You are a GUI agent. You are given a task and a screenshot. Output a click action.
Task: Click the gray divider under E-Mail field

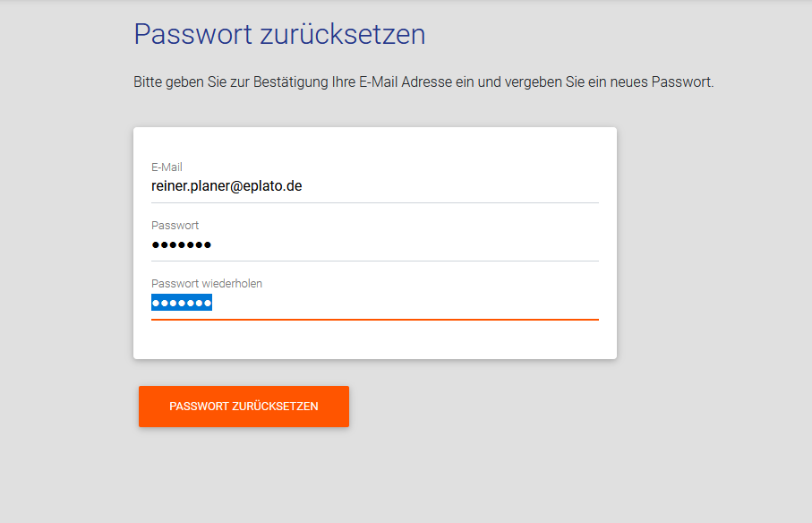click(374, 202)
